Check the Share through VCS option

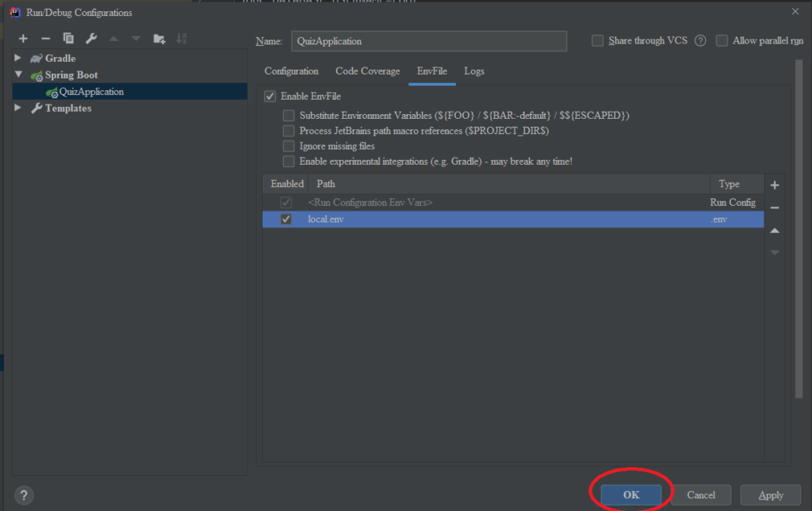point(597,40)
